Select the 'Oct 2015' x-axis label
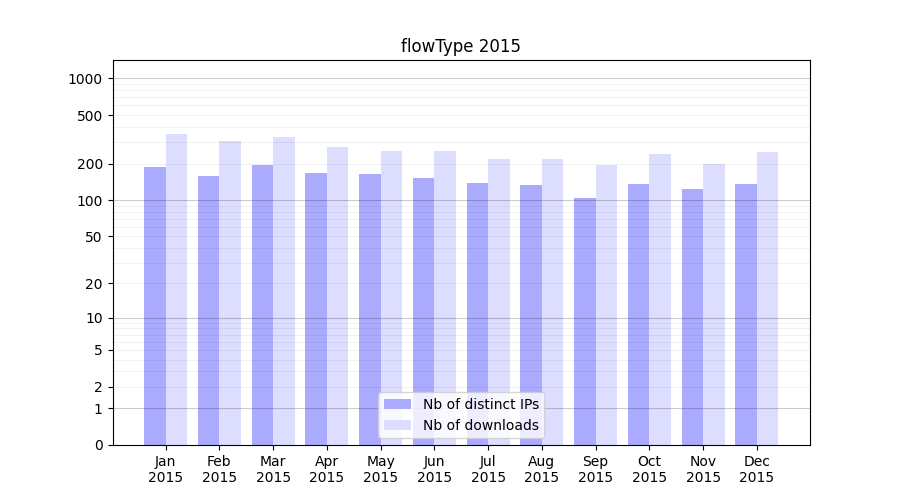 click(649, 469)
